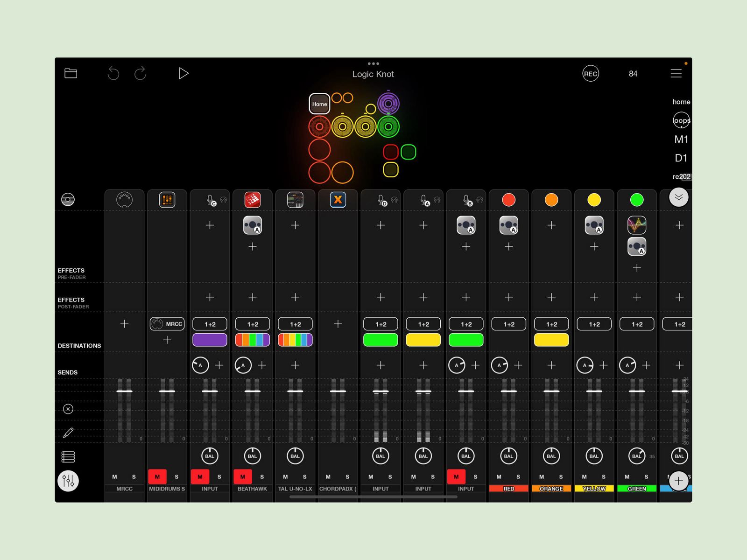
Task: Open the re202 page tab
Action: coord(681,176)
